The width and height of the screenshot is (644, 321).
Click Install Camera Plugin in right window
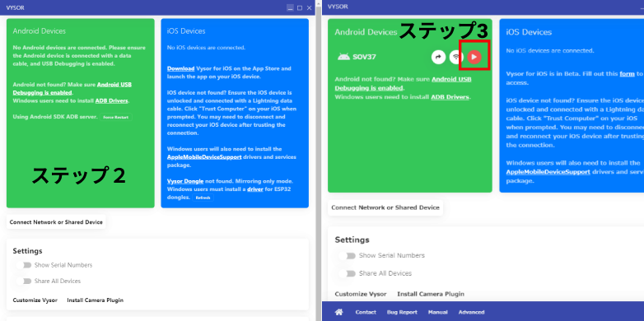click(431, 294)
